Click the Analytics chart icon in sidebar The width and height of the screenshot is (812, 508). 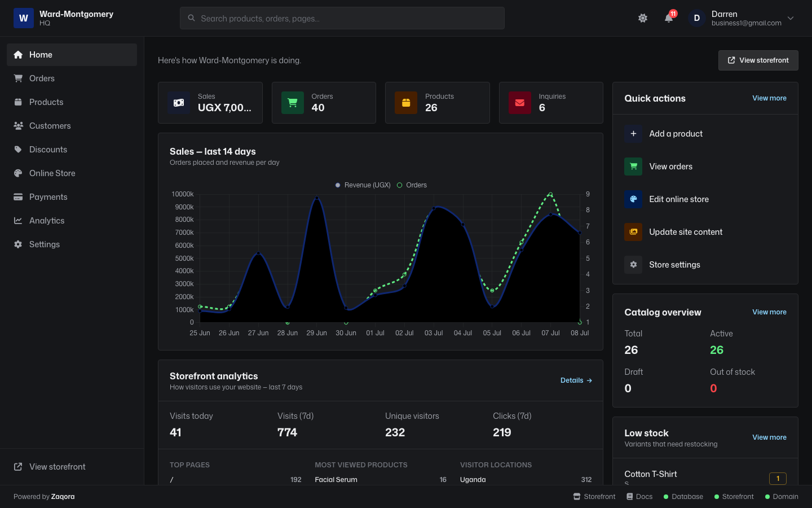pyautogui.click(x=18, y=221)
